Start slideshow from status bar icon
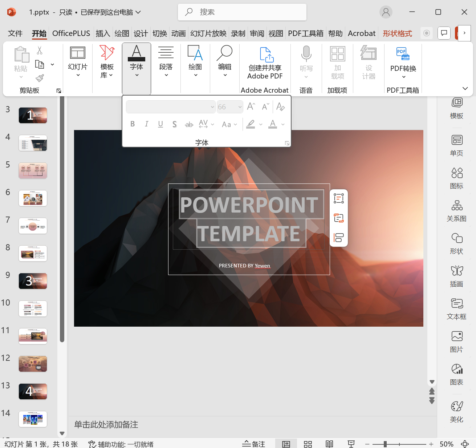This screenshot has height=448, width=476. click(351, 444)
